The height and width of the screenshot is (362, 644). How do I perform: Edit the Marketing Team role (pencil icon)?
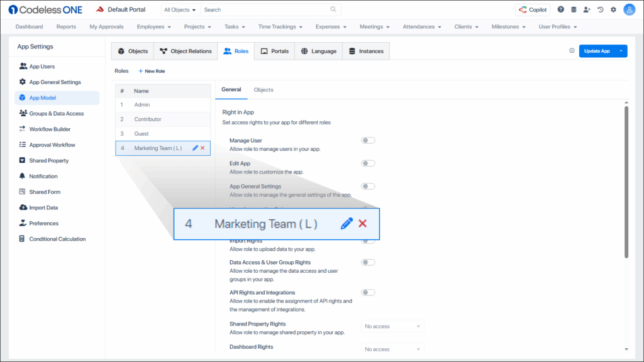[195, 148]
